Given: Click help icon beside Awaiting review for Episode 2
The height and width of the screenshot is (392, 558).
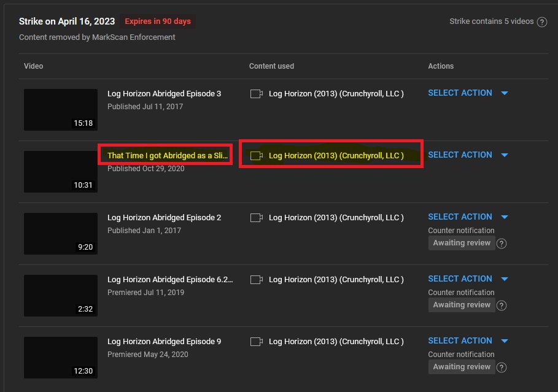Looking at the screenshot, I should click(502, 244).
